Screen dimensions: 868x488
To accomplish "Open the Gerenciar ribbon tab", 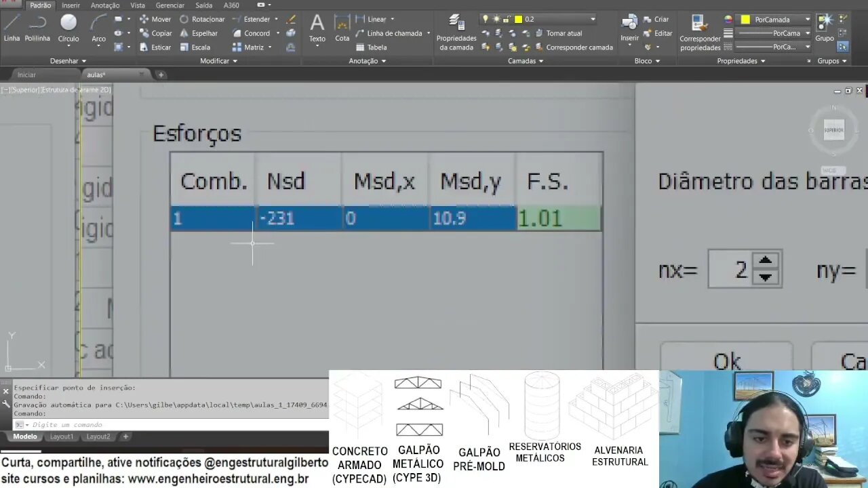I will tap(170, 5).
